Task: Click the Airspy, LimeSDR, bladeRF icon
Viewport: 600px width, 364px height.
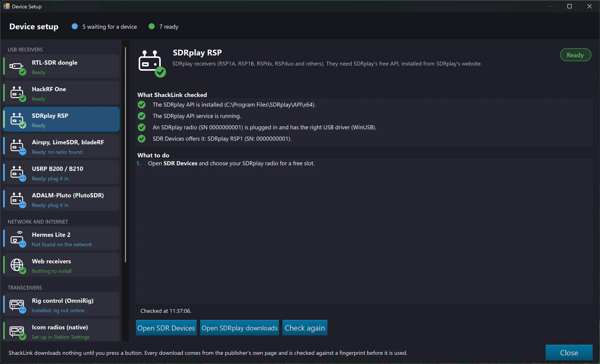Action: (x=18, y=147)
